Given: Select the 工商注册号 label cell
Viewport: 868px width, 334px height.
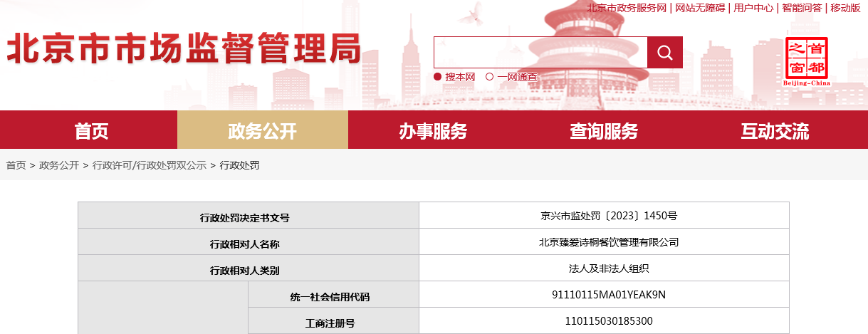Looking at the screenshot, I should click(333, 320).
